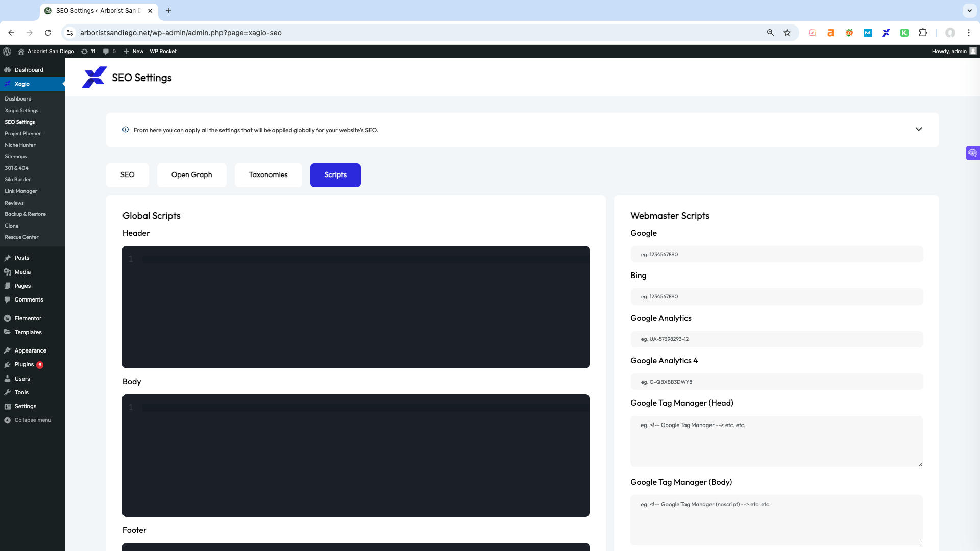Open Project Planner
980x551 pixels.
click(23, 134)
